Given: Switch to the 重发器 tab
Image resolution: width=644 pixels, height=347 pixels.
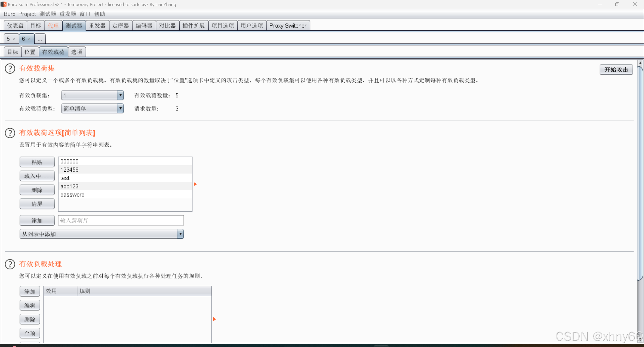Looking at the screenshot, I should 97,26.
